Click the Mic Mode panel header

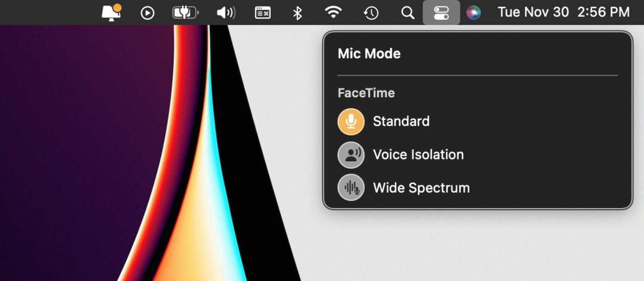(x=369, y=53)
